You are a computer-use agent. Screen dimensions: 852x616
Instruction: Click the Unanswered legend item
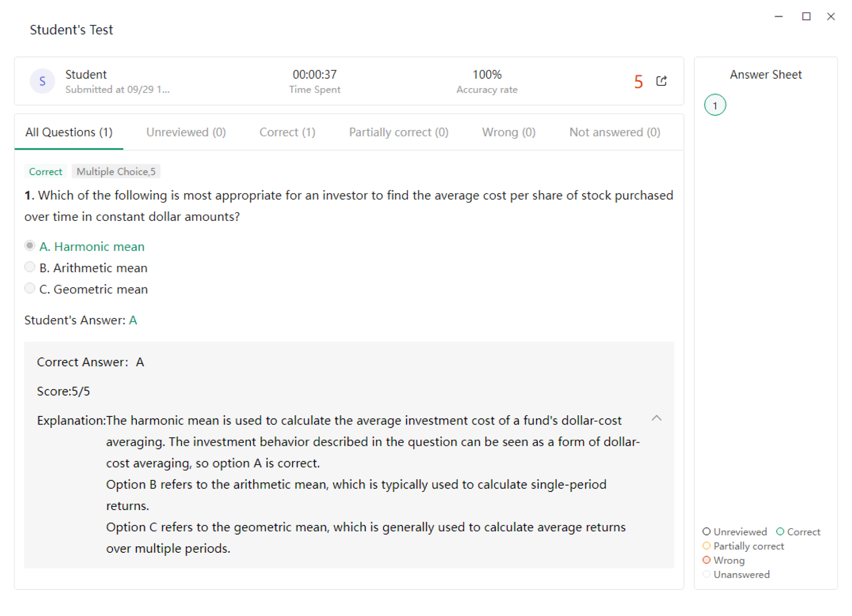pyautogui.click(x=736, y=574)
